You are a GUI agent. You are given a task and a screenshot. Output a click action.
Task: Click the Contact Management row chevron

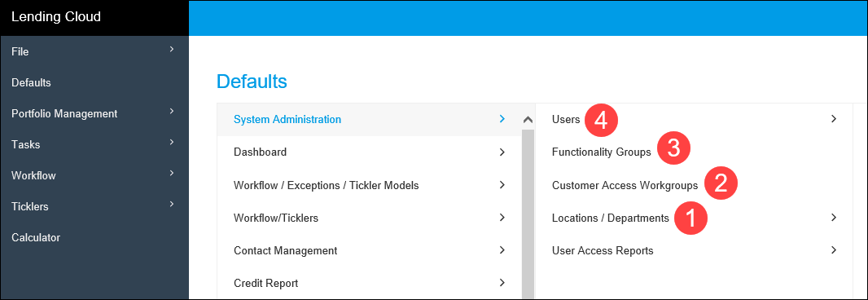pos(502,250)
